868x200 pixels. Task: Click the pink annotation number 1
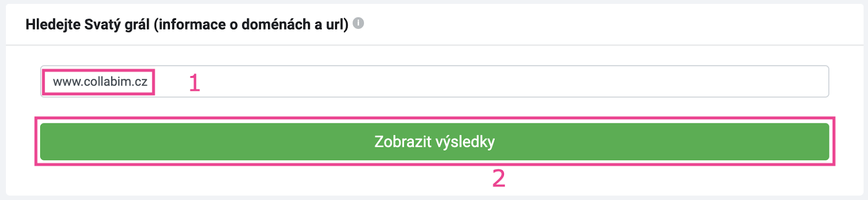pos(195,83)
